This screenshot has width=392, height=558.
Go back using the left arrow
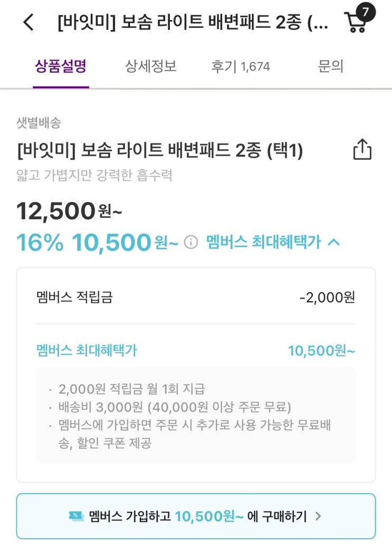[x=28, y=23]
